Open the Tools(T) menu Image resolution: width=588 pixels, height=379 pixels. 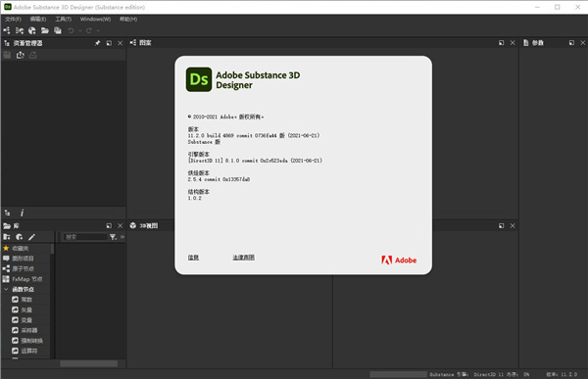click(x=63, y=20)
